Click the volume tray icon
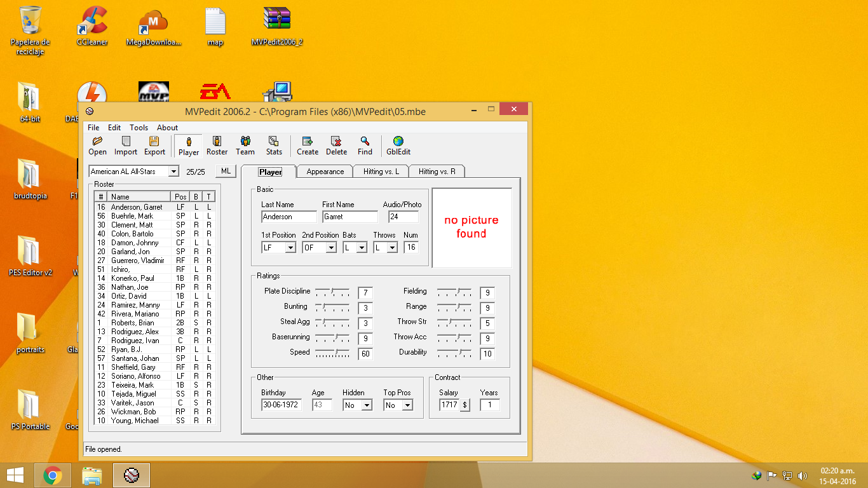868x488 pixels. [802, 475]
